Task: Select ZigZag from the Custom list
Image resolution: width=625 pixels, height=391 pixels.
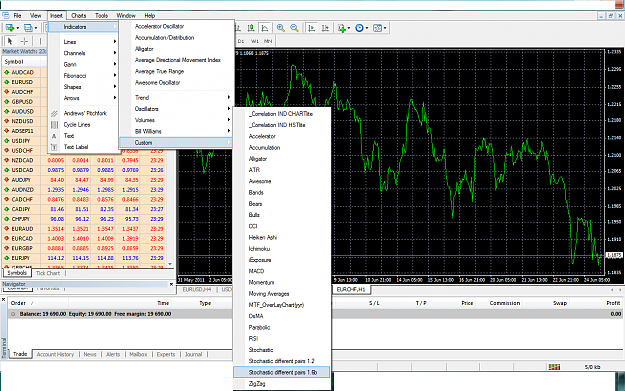Action: click(281, 383)
